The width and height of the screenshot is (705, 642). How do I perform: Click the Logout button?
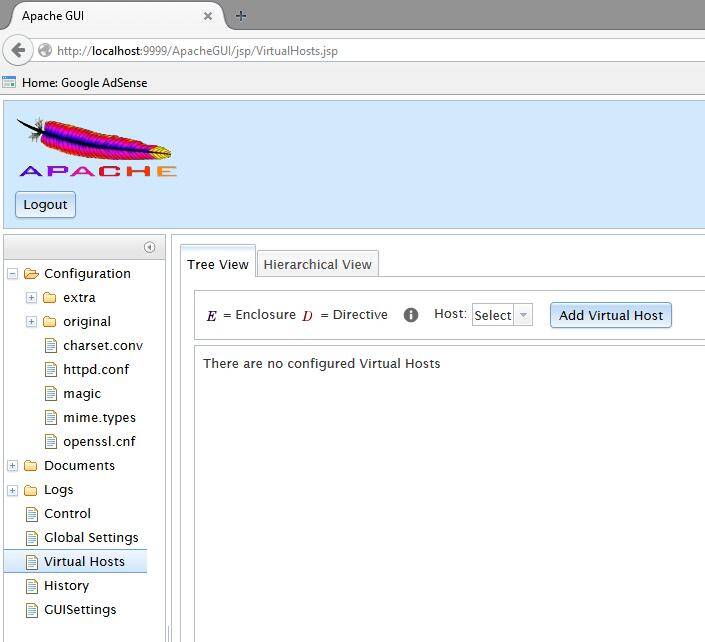45,205
